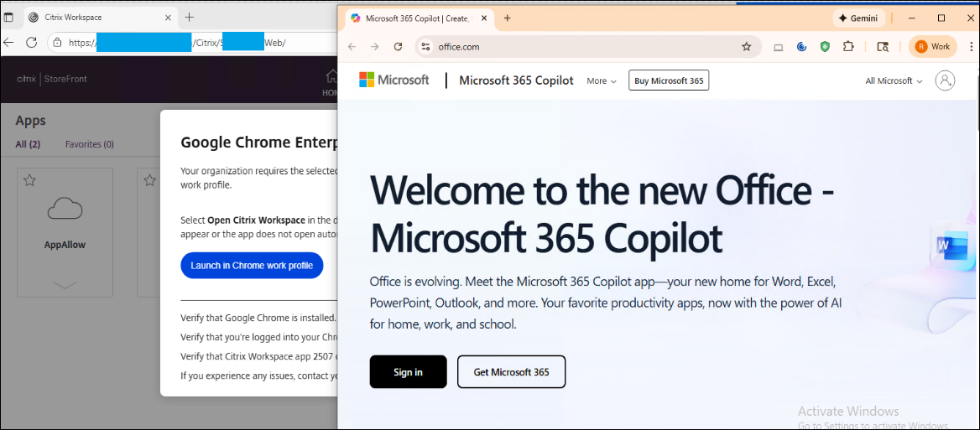Click the office.com address bar
The height and width of the screenshot is (430, 980).
(587, 47)
